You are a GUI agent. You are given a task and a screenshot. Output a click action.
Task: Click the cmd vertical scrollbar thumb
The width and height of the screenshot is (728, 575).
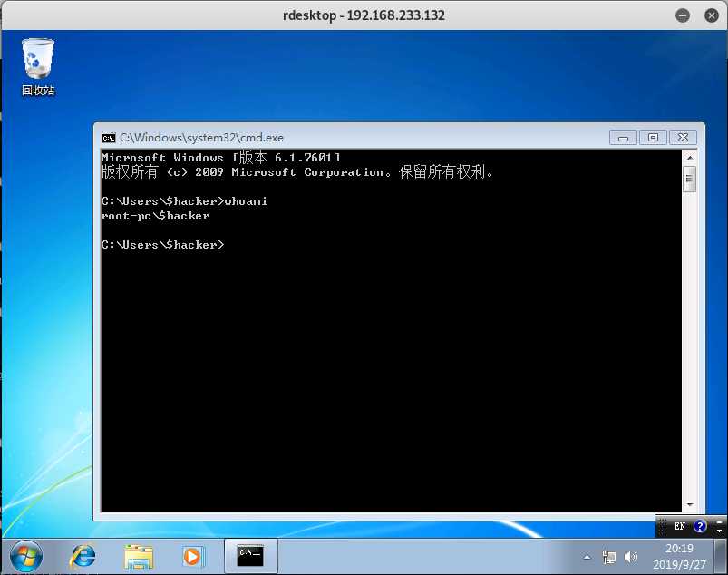pos(690,179)
